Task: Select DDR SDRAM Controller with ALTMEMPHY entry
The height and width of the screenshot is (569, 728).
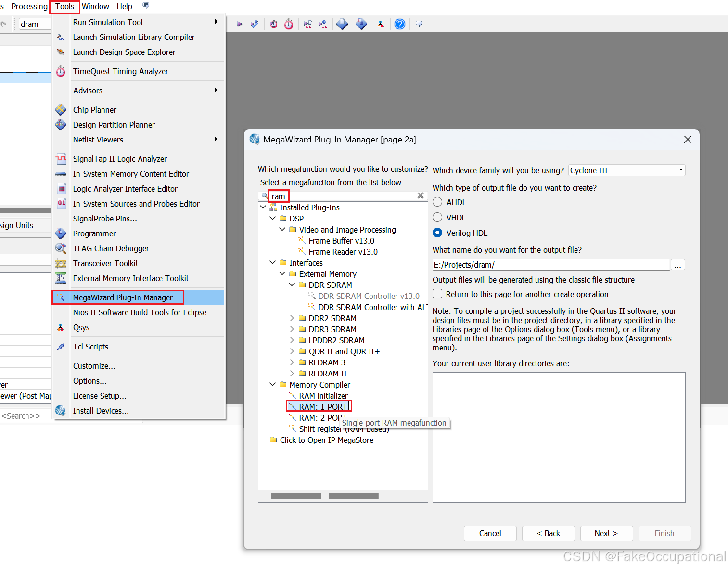Action: (372, 307)
